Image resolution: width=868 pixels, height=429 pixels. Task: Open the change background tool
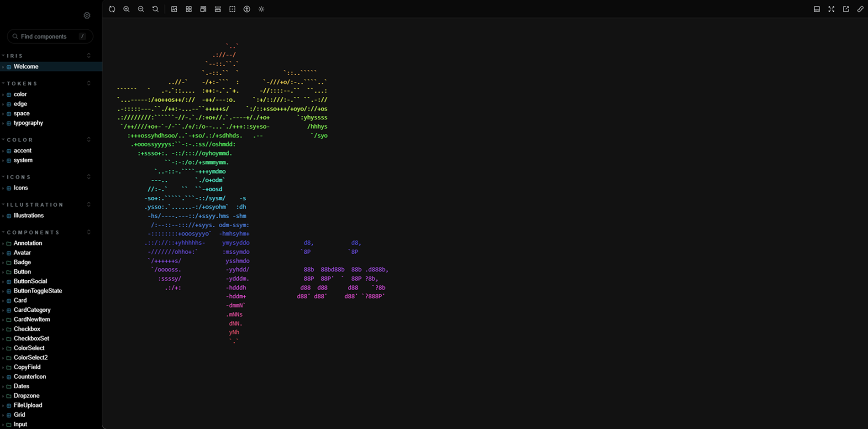coord(174,9)
